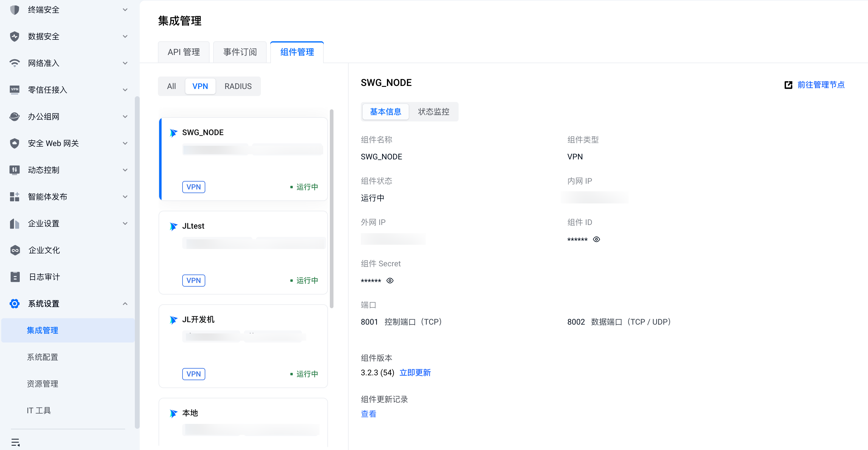868x450 pixels.
Task: Collapse sidebar using bottom menu icon
Action: click(15, 442)
